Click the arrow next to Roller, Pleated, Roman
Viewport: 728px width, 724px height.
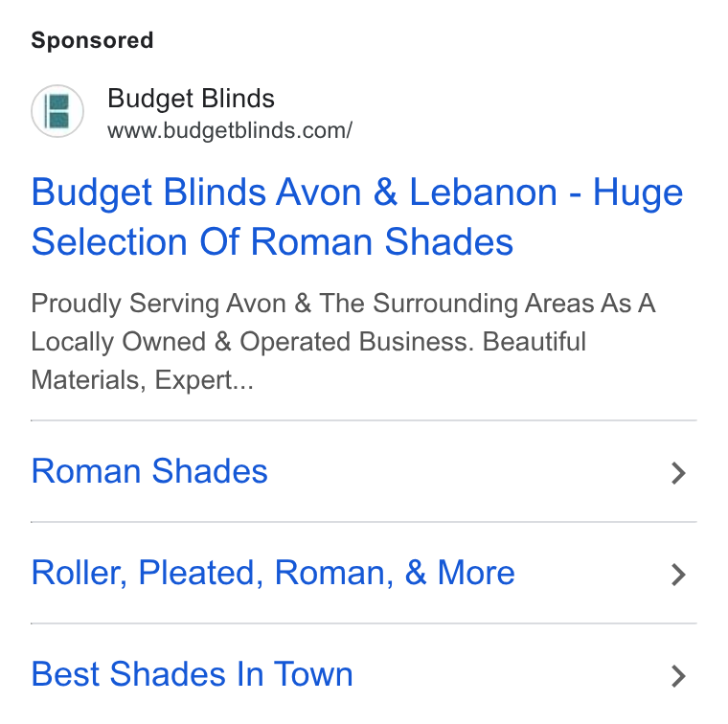click(678, 574)
